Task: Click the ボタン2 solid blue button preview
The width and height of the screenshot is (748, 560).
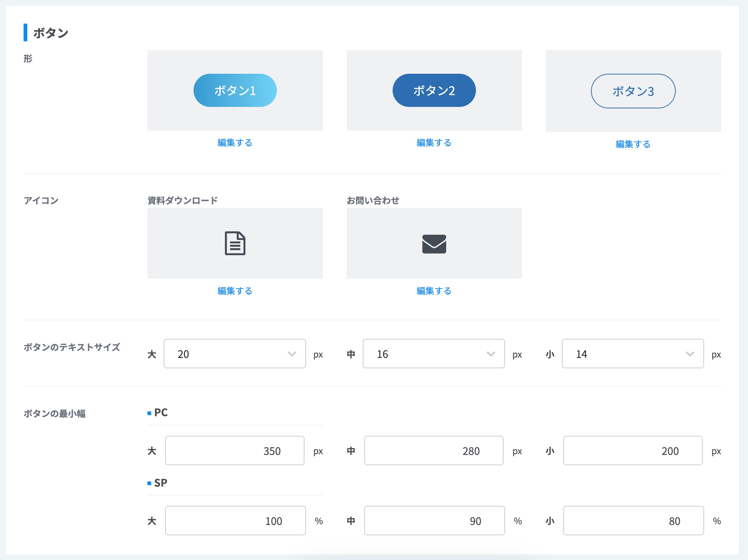Action: tap(434, 90)
